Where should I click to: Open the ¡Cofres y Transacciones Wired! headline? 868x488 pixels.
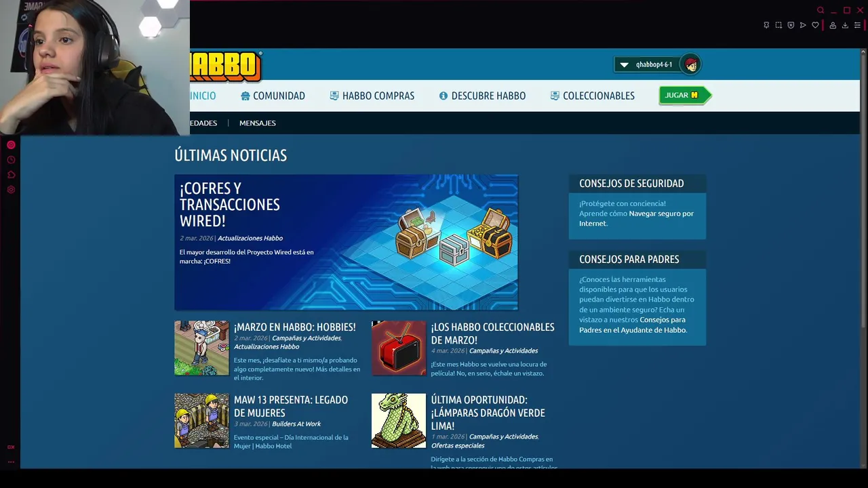[230, 205]
